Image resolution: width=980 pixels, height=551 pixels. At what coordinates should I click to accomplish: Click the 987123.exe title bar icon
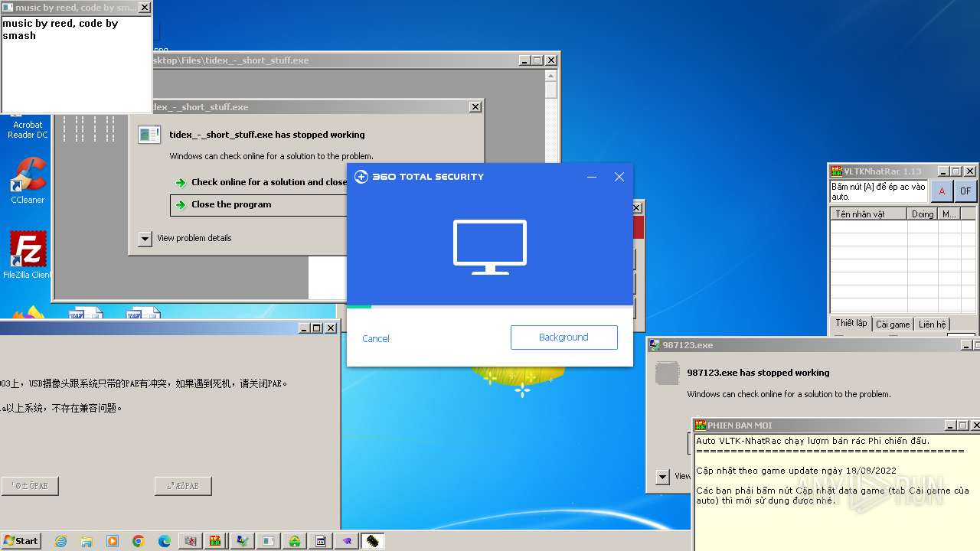point(655,345)
